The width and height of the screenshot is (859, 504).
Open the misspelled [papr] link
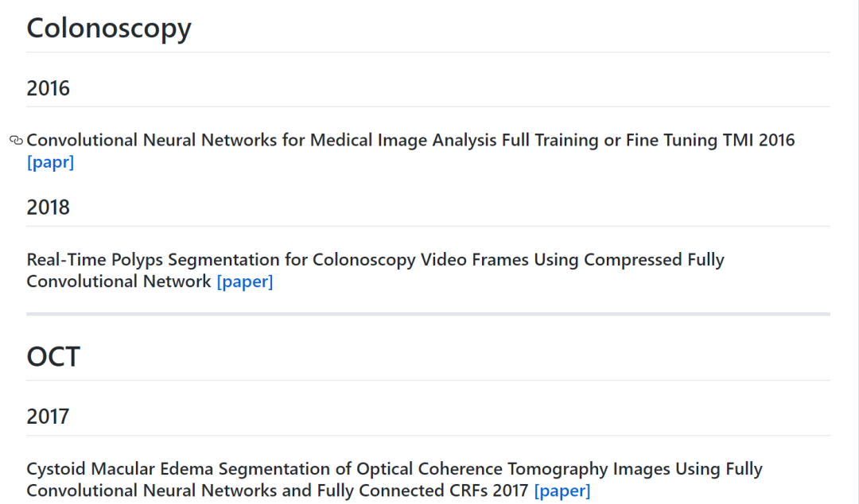tap(50, 162)
